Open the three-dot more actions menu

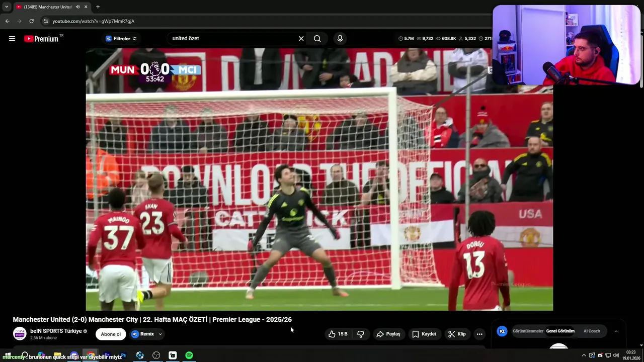click(479, 334)
